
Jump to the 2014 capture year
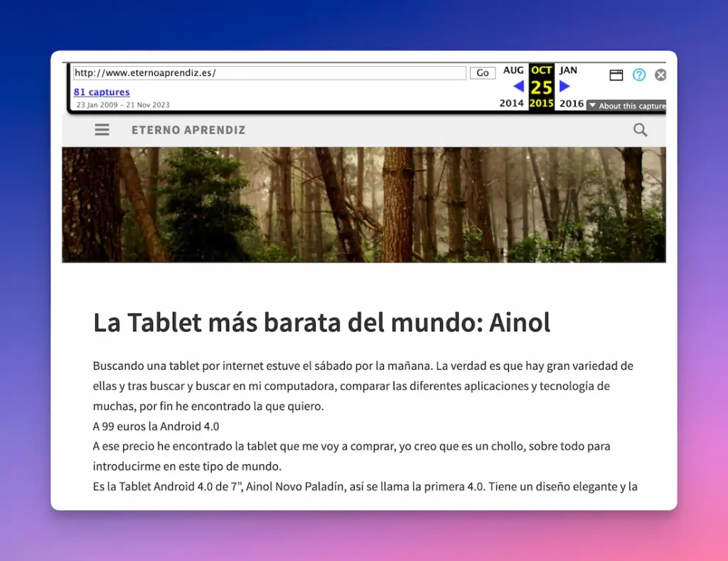pyautogui.click(x=513, y=102)
